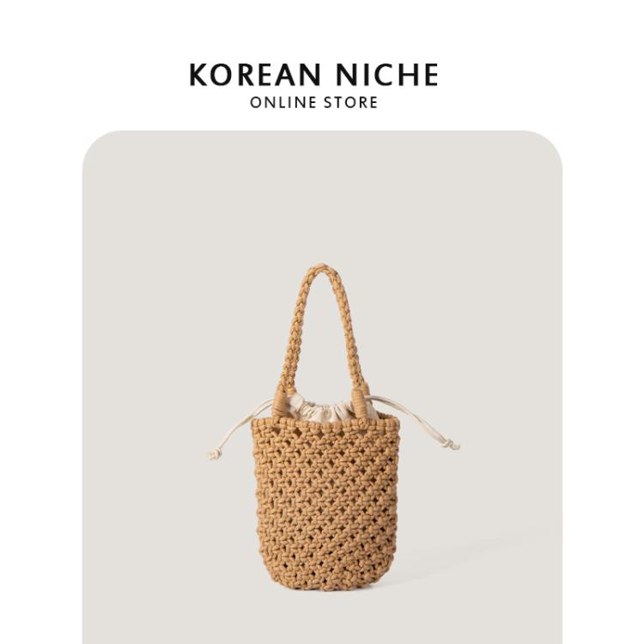Screen dimensions: 644x644
Task: Click the left handle ring connector
Action: (280, 400)
